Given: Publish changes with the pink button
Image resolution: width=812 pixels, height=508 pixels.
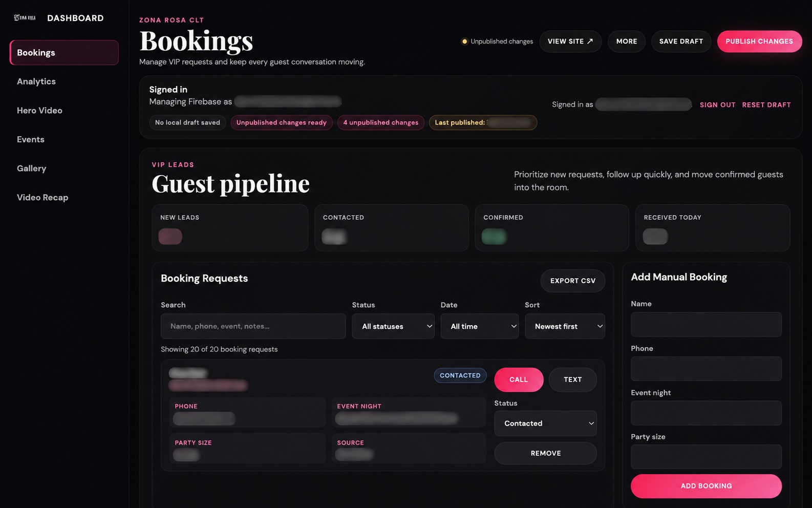Looking at the screenshot, I should point(759,41).
